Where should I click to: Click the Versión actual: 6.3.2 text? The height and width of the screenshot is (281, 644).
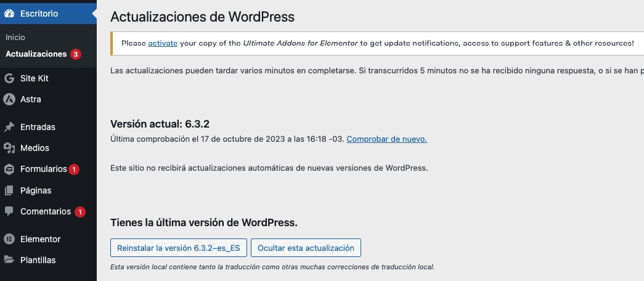[160, 124]
